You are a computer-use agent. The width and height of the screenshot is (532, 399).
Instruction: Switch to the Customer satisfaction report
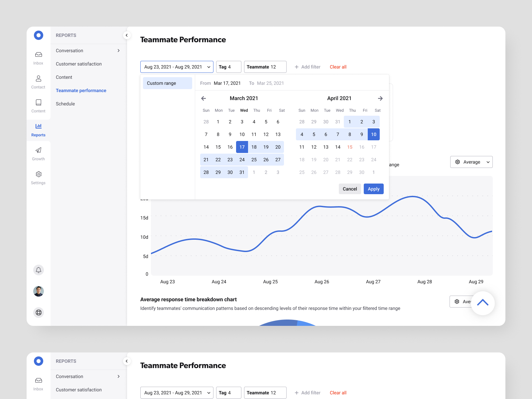79,64
